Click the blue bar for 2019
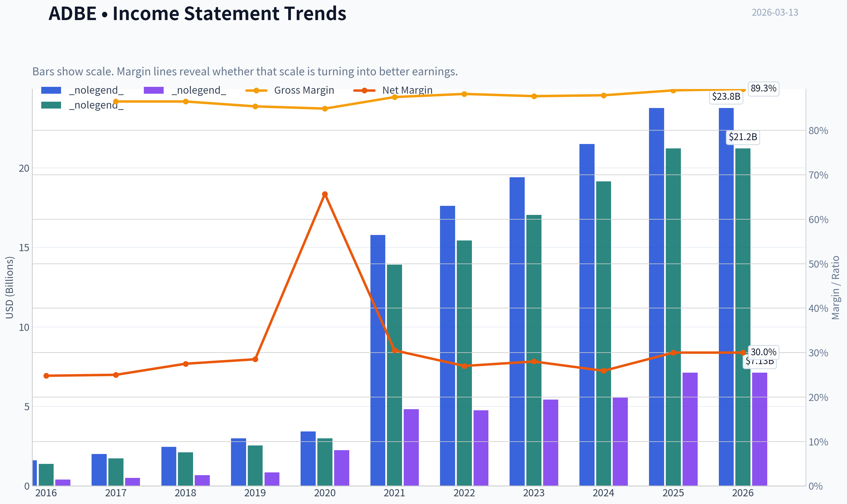This screenshot has height=504, width=847. coord(238,462)
